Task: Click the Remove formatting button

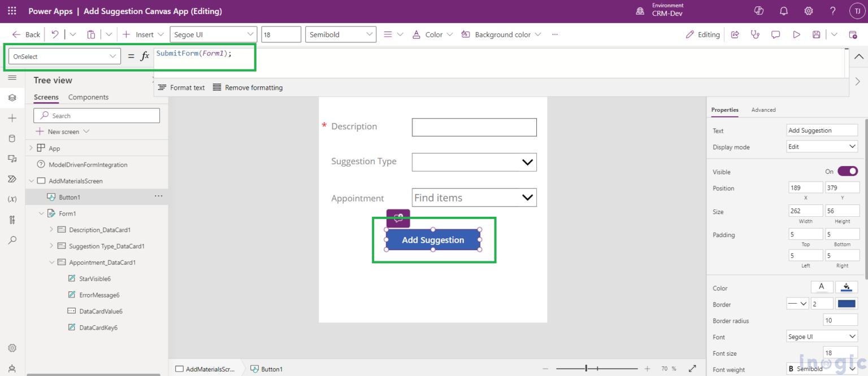Action: (x=248, y=88)
